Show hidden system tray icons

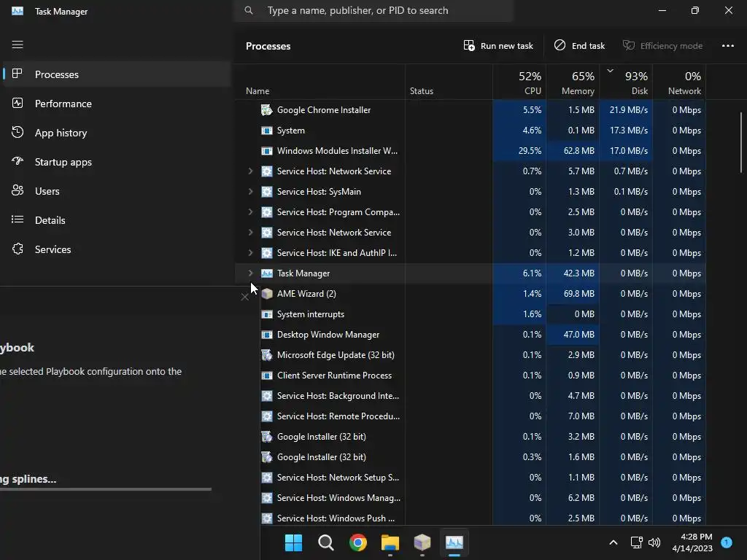coord(613,542)
